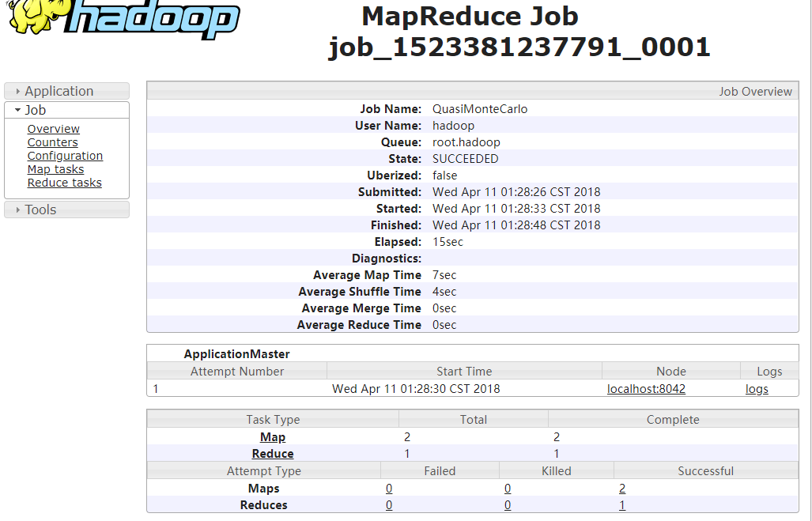
Task: Open successful Maps attempts count
Action: tap(622, 489)
